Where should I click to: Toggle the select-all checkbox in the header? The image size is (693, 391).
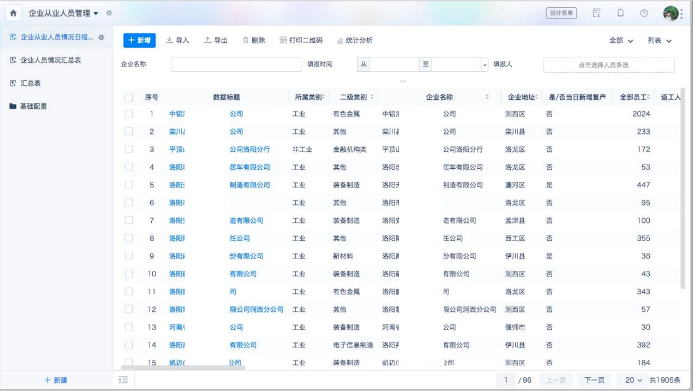(x=129, y=98)
